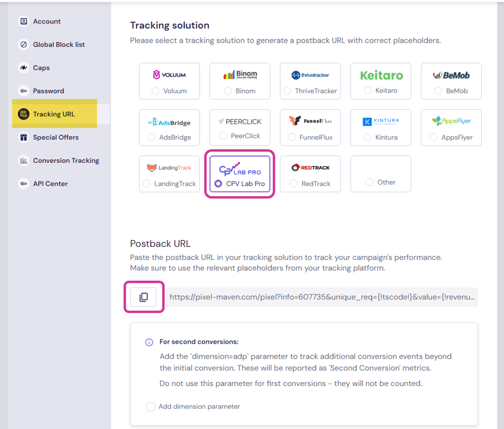The height and width of the screenshot is (429, 504).
Task: Click the Special Offers gift icon
Action: [24, 137]
